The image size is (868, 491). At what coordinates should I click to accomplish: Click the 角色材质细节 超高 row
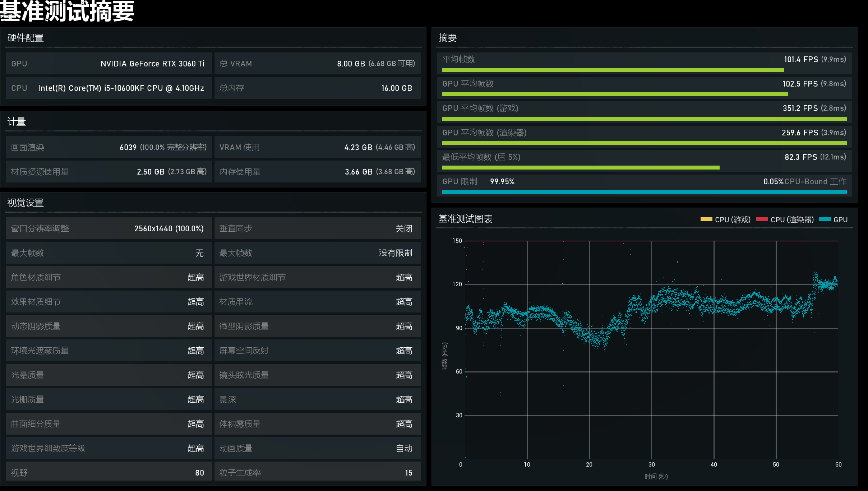pos(108,277)
